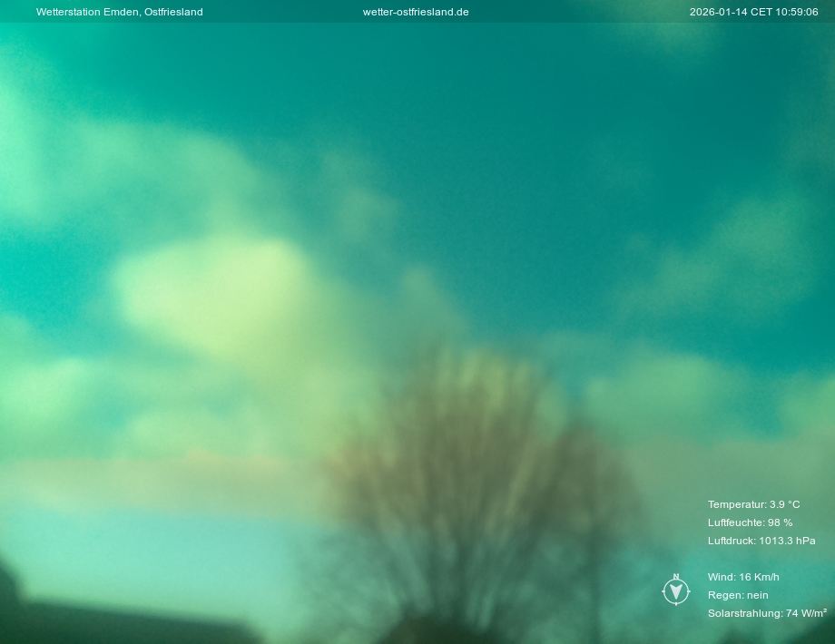
Task: Click the time 10:59:06 in the header
Action: click(797, 12)
